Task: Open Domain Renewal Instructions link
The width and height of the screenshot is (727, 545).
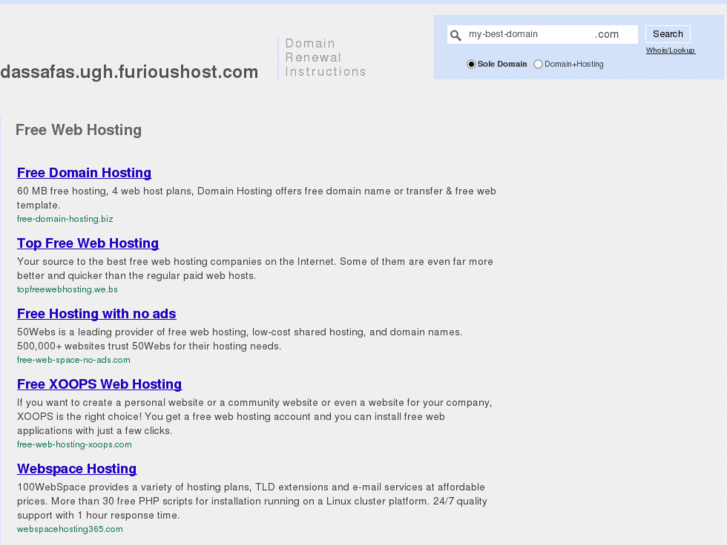Action: pos(325,58)
